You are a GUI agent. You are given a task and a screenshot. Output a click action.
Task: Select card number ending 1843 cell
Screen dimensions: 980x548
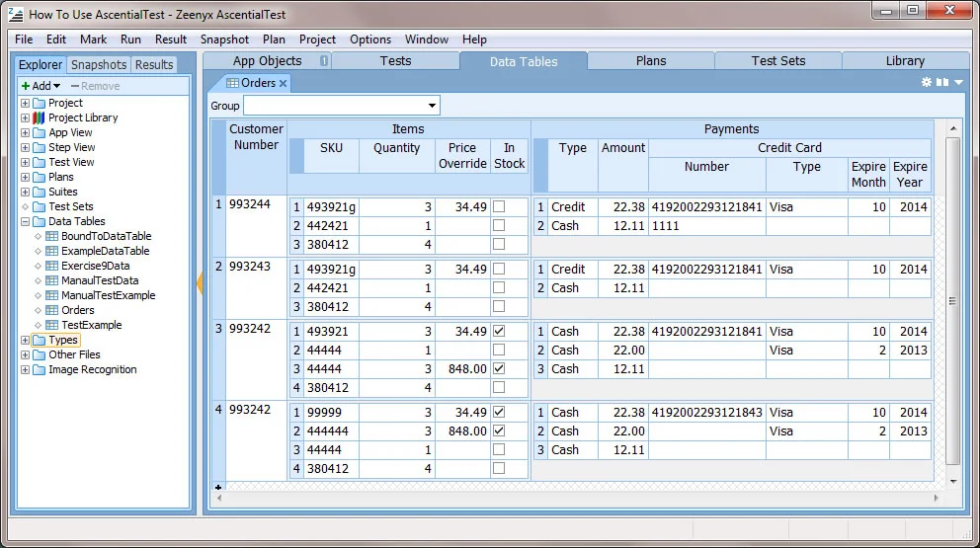707,413
